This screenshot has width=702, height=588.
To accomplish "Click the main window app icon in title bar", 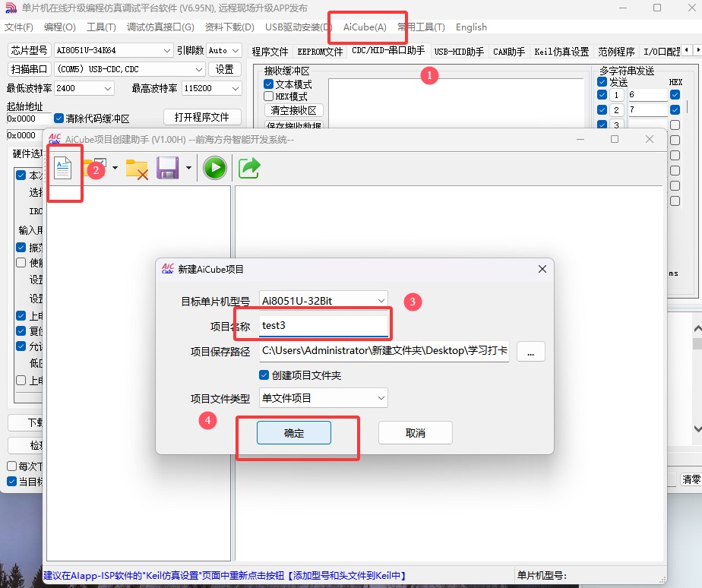I will pyautogui.click(x=11, y=8).
